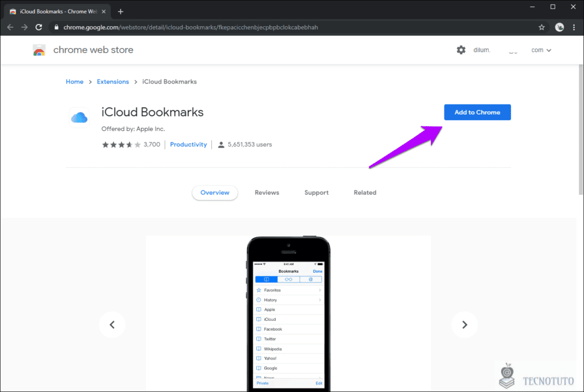Open Web Store settings gear
The height and width of the screenshot is (392, 584).
461,50
